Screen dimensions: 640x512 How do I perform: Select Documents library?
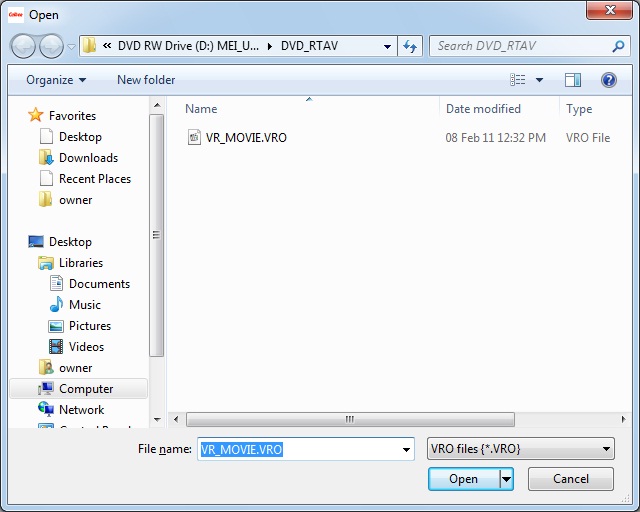pos(99,284)
